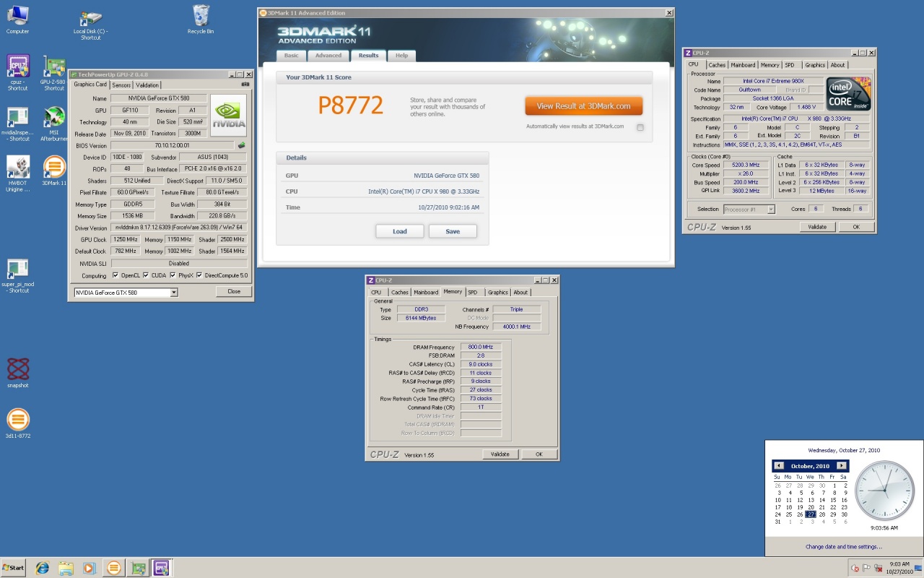924x578 pixels.
Task: Click the BIOS save chip icon in GPU-Z
Action: [x=241, y=145]
